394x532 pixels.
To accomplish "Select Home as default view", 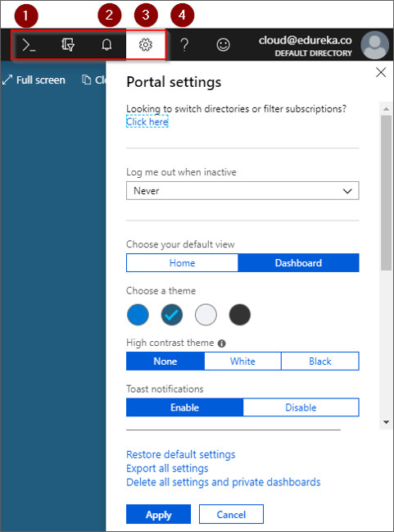I will [182, 263].
